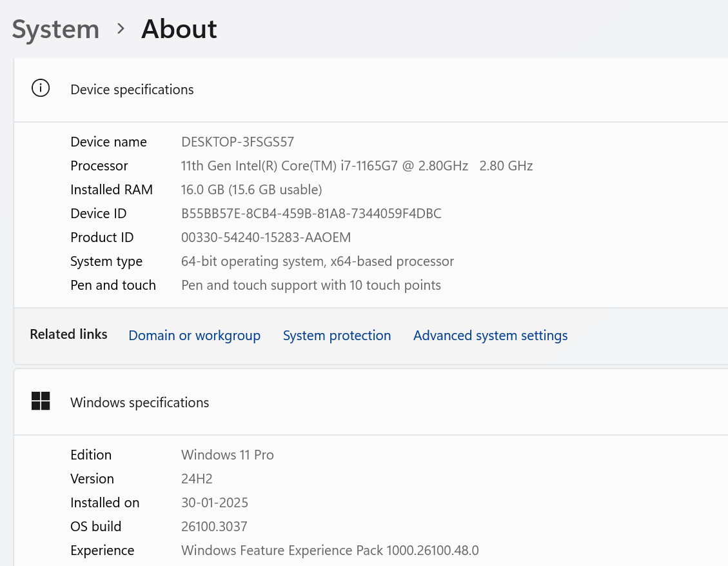The height and width of the screenshot is (566, 728).
Task: Click the Experience label
Action: [x=102, y=551]
